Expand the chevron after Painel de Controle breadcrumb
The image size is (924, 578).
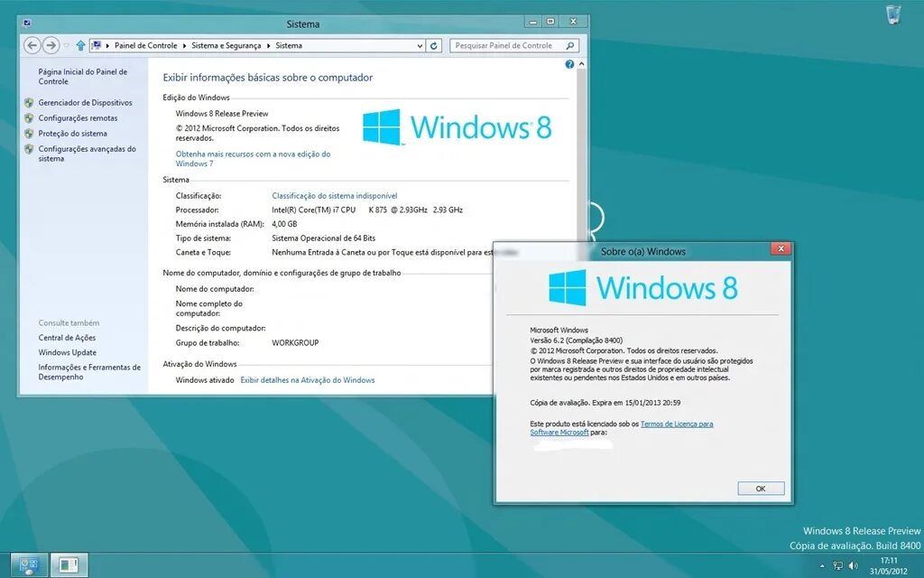(x=184, y=45)
